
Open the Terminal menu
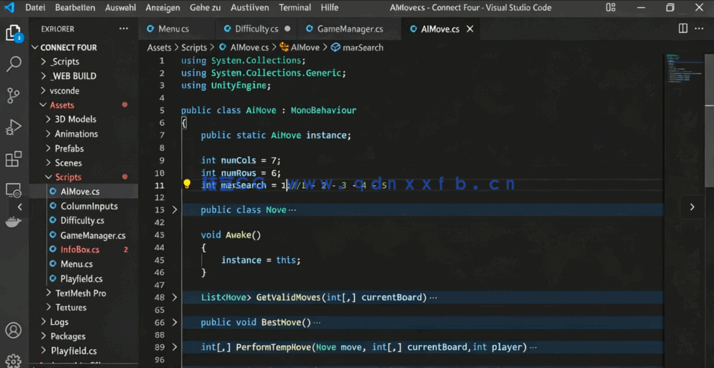tap(295, 8)
